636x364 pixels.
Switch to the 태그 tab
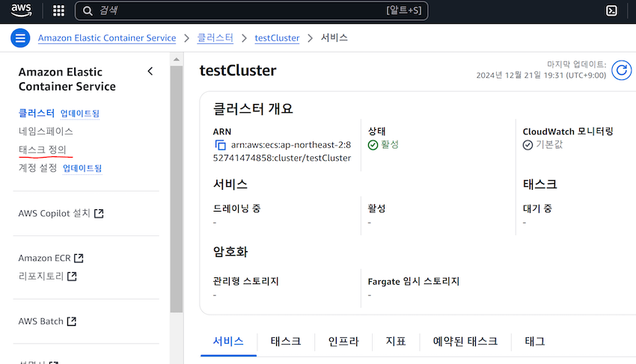pos(535,342)
